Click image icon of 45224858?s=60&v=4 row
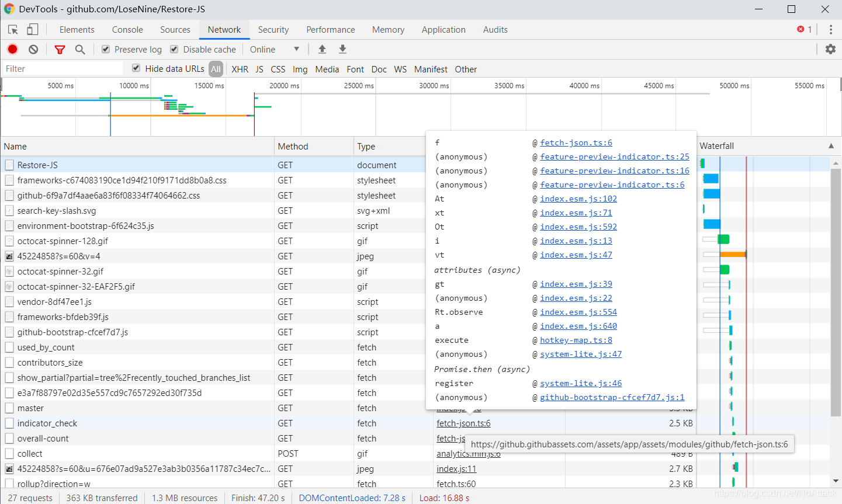The height and width of the screenshot is (504, 842). click(x=9, y=256)
